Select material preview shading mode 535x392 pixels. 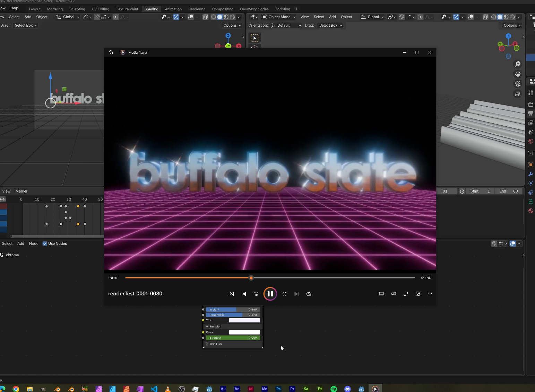point(506,17)
